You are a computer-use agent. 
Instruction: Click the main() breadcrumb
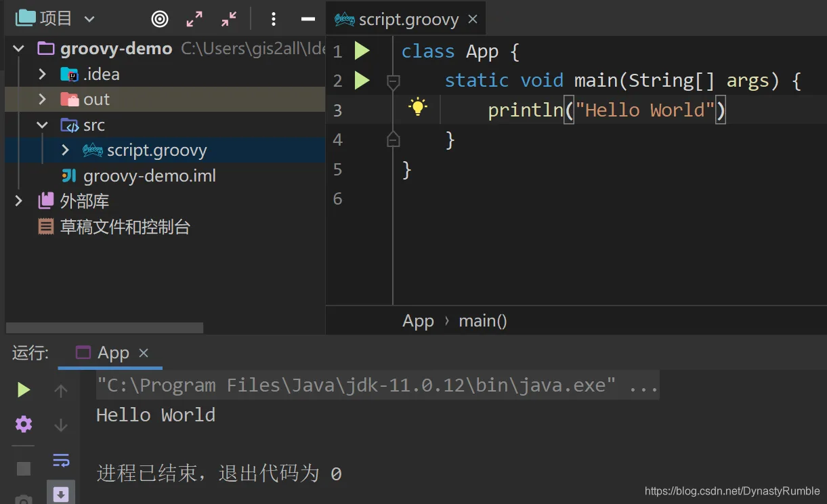pos(483,321)
